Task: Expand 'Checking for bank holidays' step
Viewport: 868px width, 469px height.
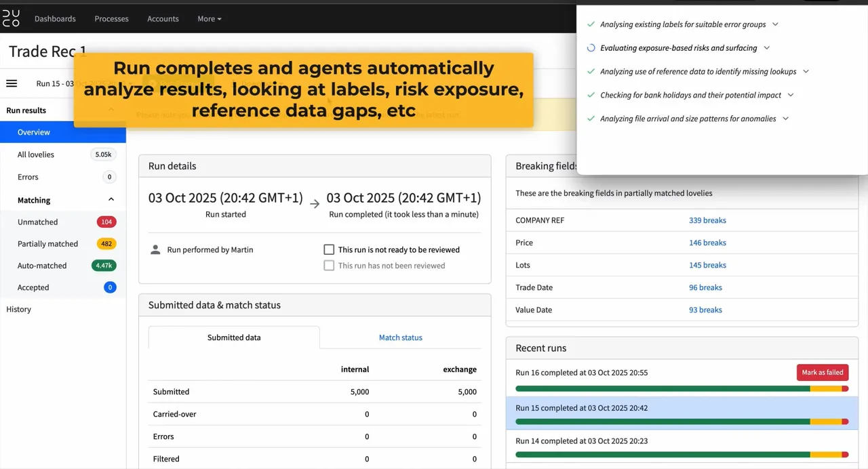Action: 791,95
